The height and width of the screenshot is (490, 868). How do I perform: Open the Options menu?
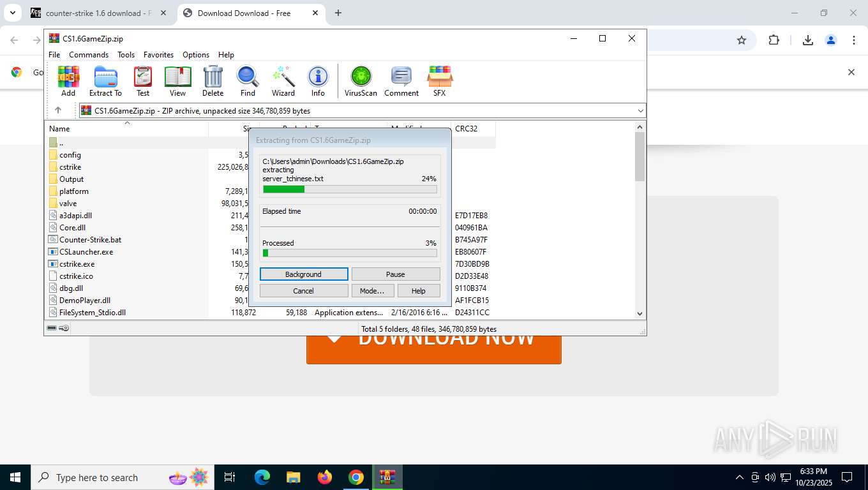point(196,55)
